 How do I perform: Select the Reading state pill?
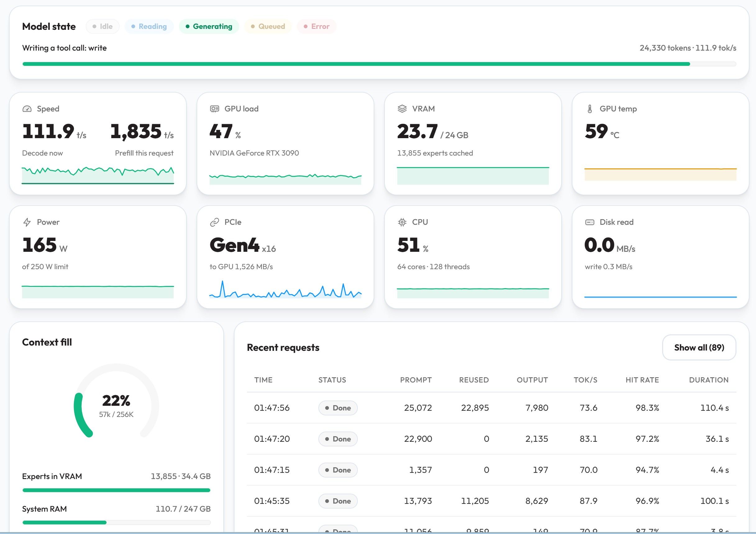coord(149,26)
